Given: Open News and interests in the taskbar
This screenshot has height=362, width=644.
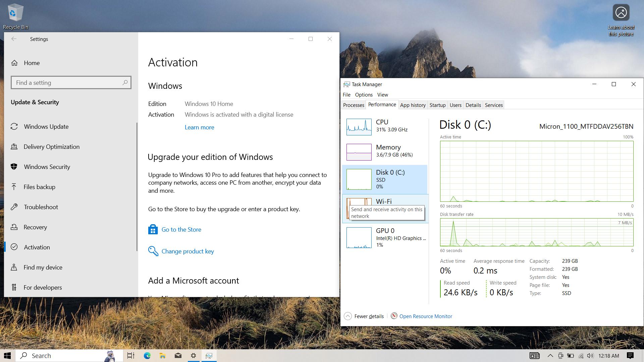Looking at the screenshot, I should 534,356.
